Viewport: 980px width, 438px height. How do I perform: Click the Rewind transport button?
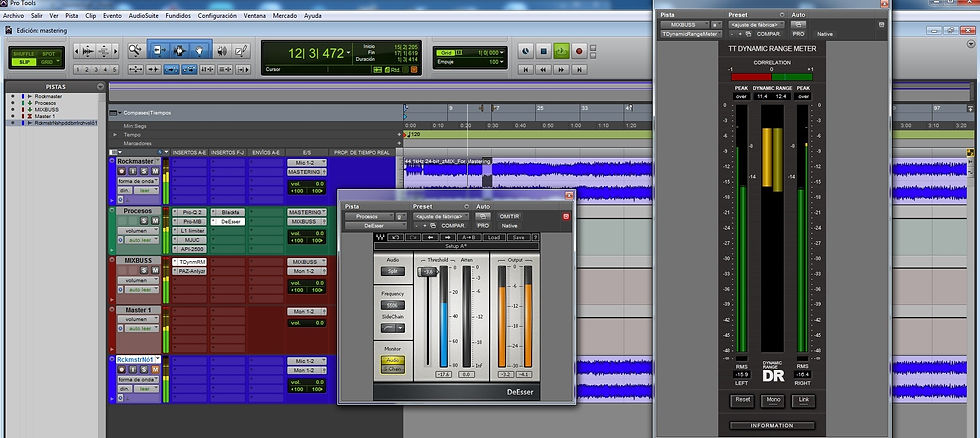pos(544,69)
